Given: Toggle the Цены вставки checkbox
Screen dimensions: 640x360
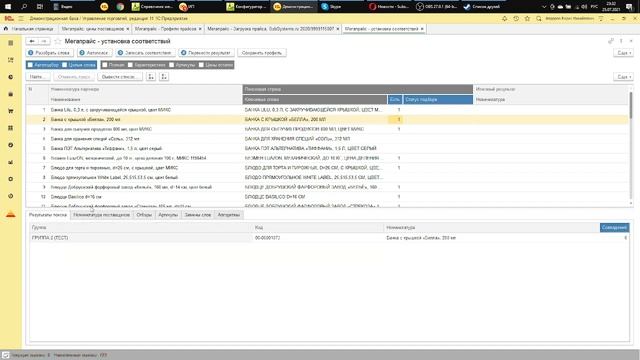Looking at the screenshot, I should [201, 65].
